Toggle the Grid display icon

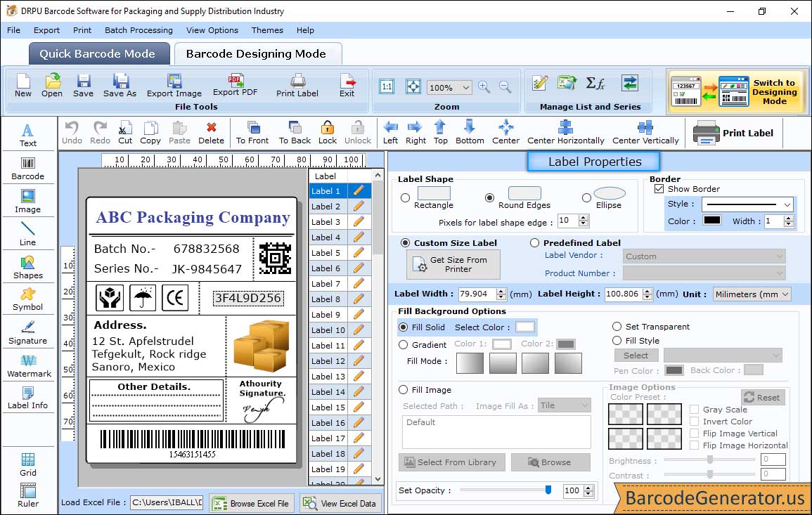(x=28, y=464)
